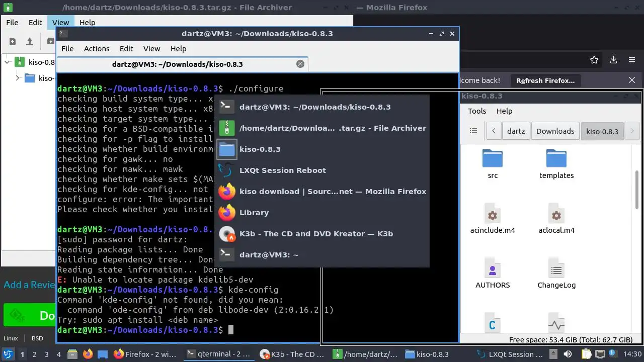Select terminal ~/Downloads/kiso-0.8.3 in window switcher
Image resolution: width=644 pixels, height=362 pixels.
(x=322, y=107)
